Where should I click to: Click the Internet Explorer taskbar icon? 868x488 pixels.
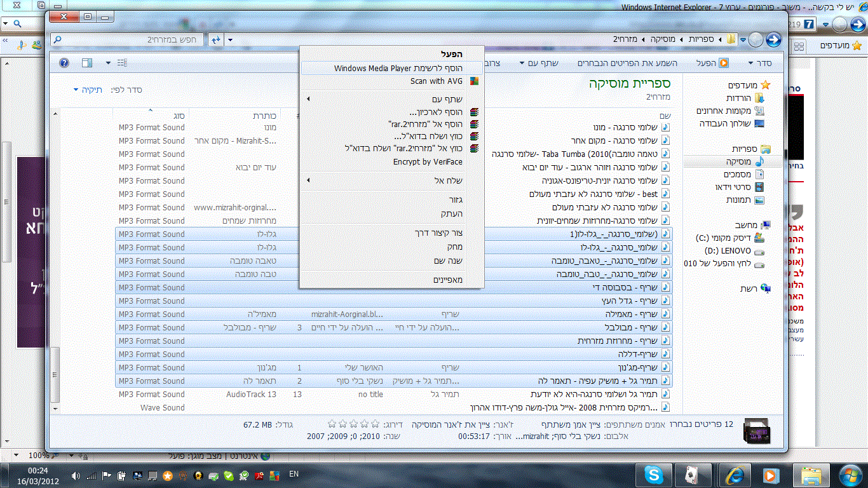coord(735,474)
